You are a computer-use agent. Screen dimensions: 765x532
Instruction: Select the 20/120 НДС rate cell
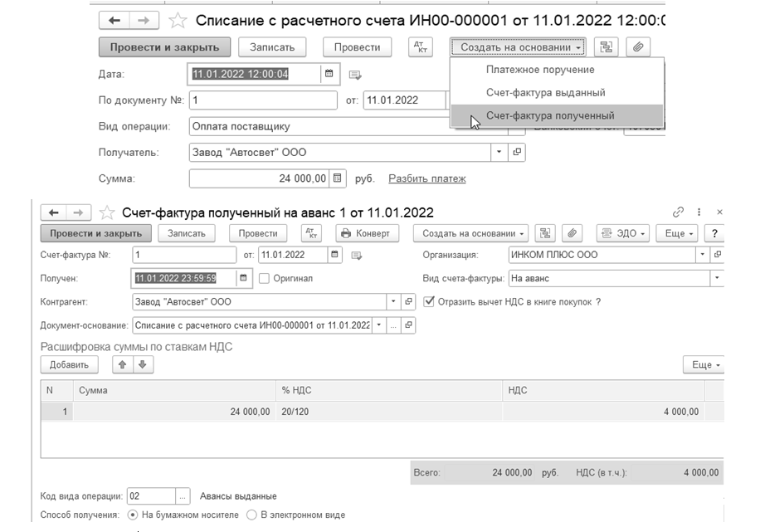click(389, 412)
